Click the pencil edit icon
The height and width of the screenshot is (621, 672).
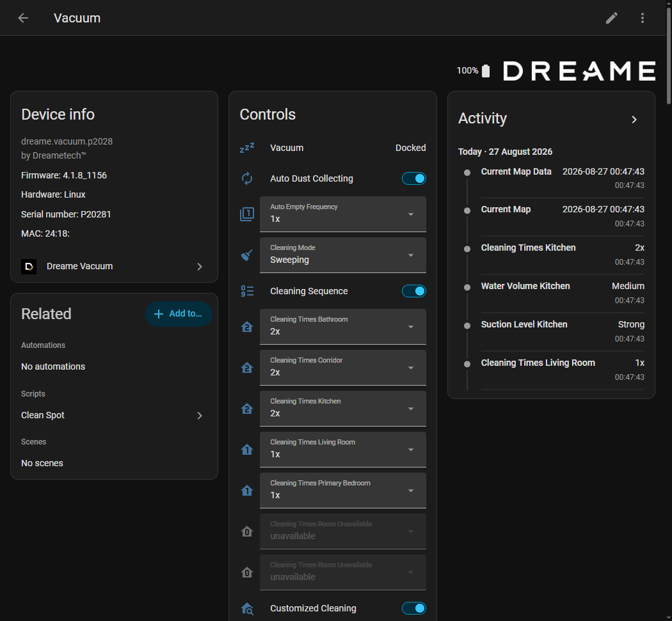coord(612,18)
